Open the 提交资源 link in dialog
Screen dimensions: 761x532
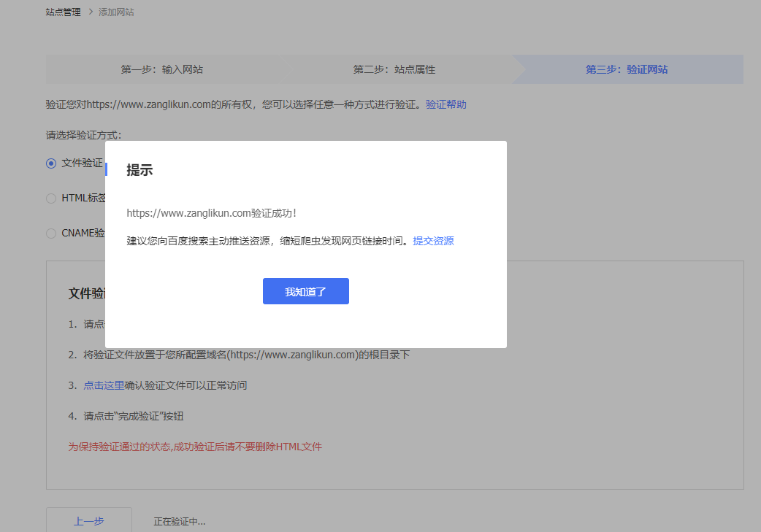coord(433,241)
